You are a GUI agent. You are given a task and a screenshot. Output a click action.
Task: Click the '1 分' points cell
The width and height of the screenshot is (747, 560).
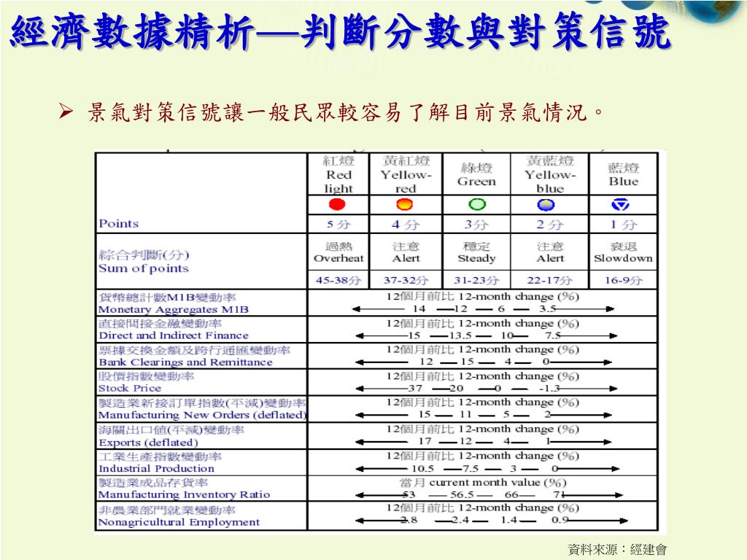[624, 225]
